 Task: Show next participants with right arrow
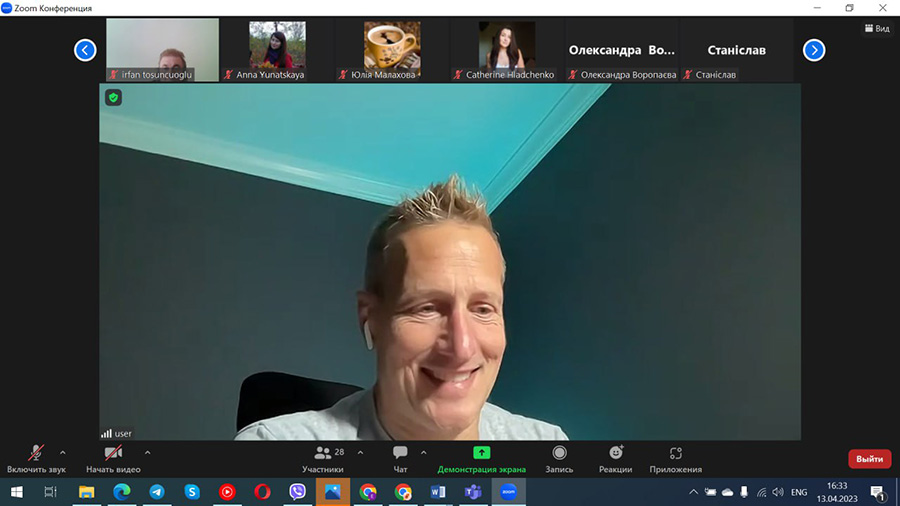(x=814, y=50)
